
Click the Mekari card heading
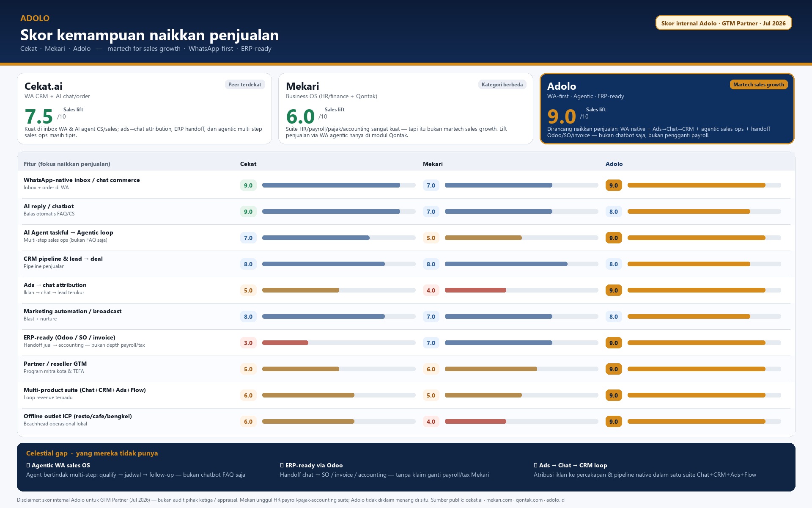tap(302, 86)
